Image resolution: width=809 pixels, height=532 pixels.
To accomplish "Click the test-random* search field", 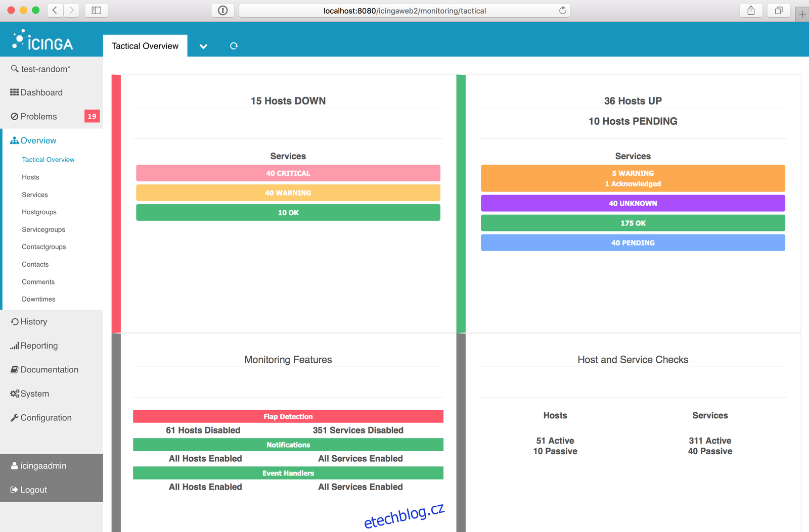I will pos(52,69).
